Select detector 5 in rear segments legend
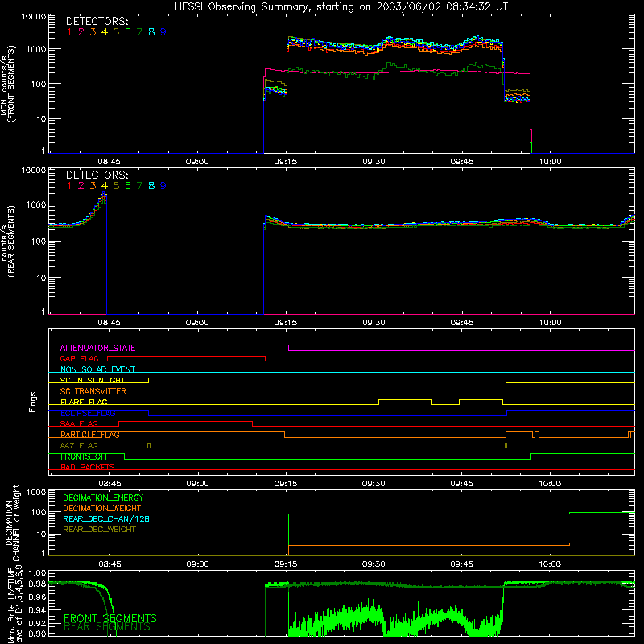 pyautogui.click(x=116, y=186)
